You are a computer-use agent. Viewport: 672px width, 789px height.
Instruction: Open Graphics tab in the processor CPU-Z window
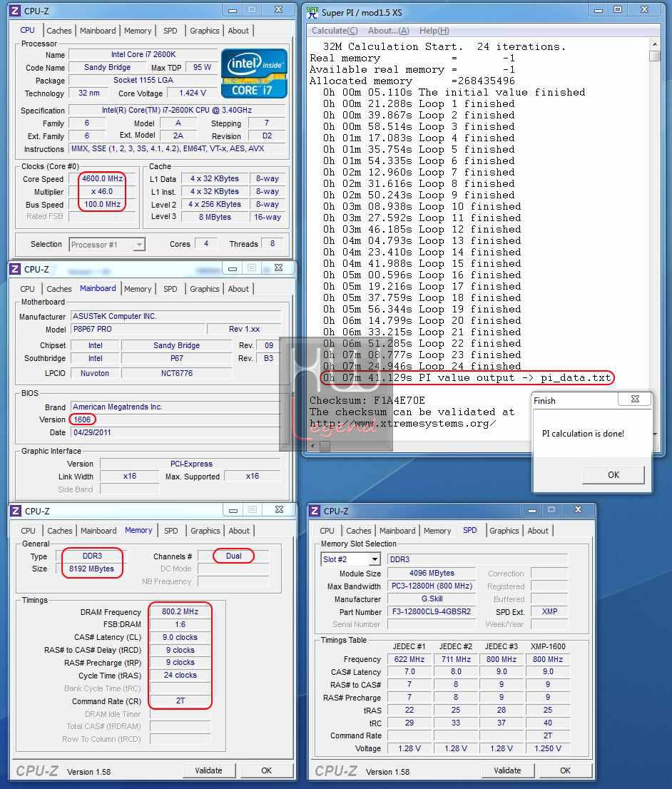(204, 31)
